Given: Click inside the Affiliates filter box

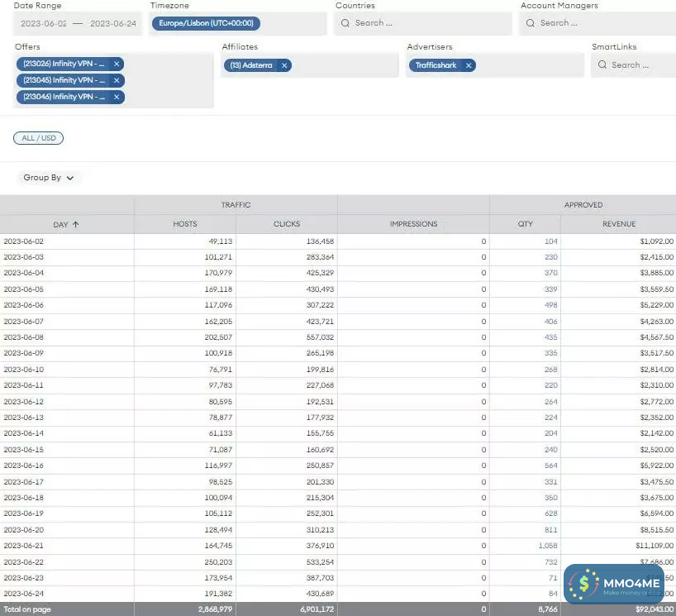Looking at the screenshot, I should [x=347, y=65].
